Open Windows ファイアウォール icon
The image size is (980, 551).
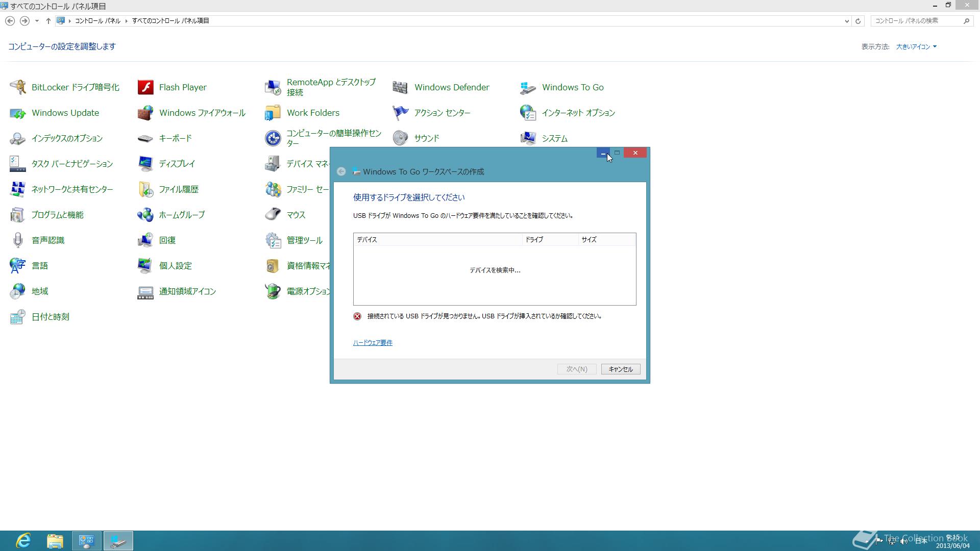click(x=145, y=113)
